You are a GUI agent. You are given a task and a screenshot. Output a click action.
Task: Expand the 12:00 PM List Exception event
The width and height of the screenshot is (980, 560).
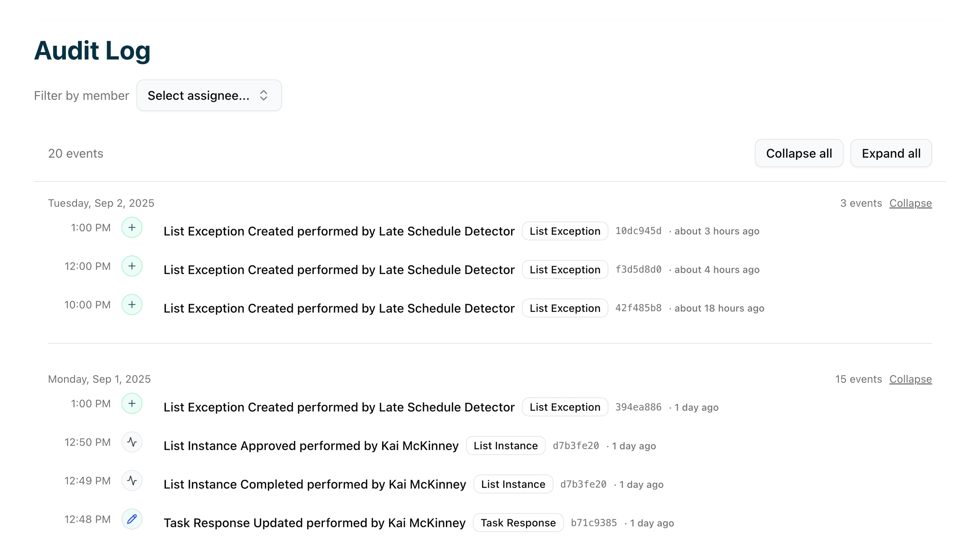(132, 266)
